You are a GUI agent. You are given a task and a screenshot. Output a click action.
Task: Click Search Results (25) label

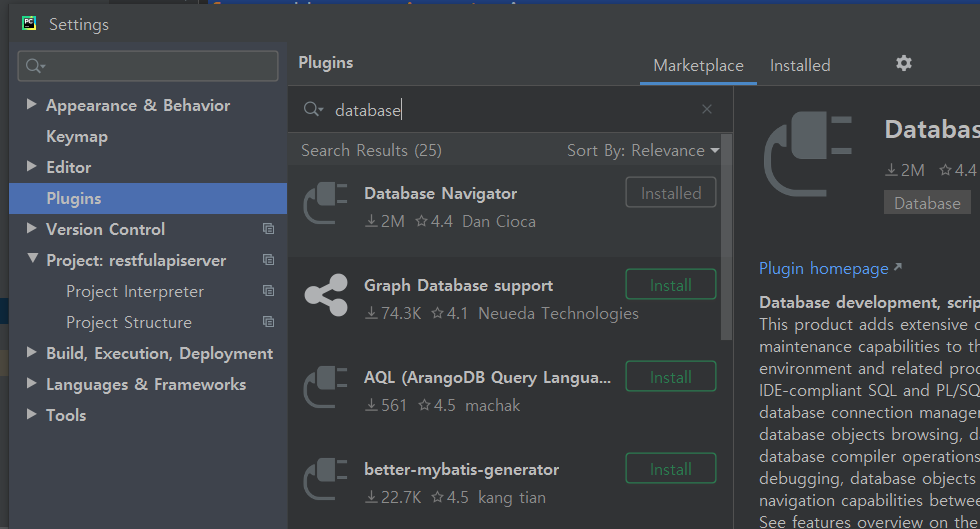click(371, 151)
